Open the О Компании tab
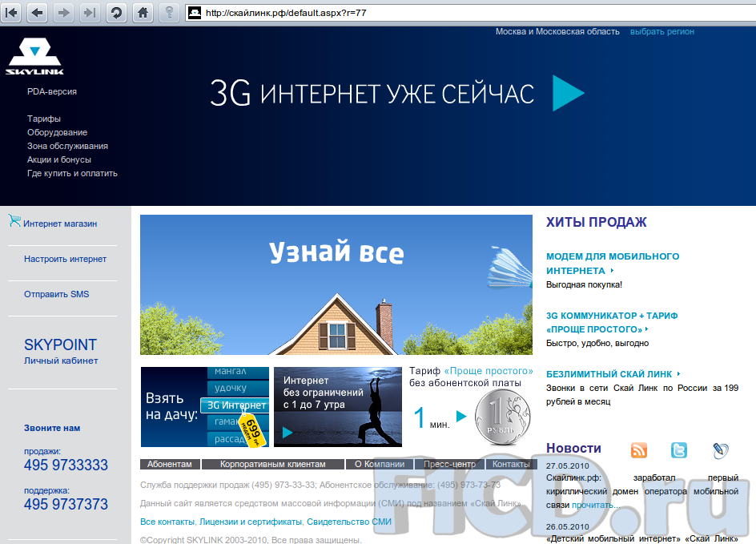756x544 pixels. tap(380, 464)
